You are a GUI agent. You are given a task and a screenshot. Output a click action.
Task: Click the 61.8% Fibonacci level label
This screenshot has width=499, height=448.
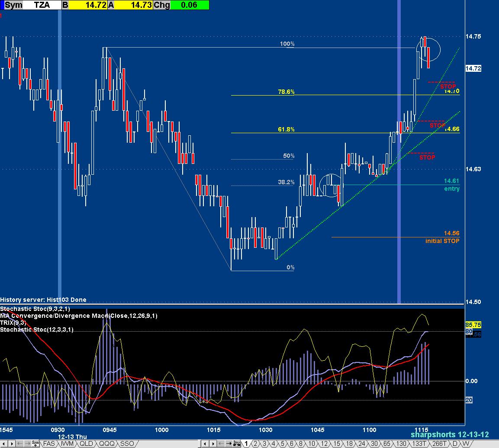(x=286, y=129)
